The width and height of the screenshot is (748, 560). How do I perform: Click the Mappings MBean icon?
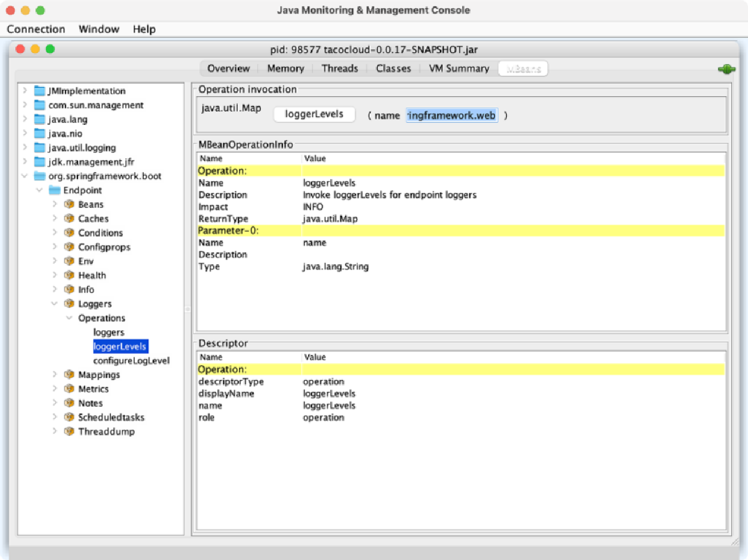click(x=69, y=374)
